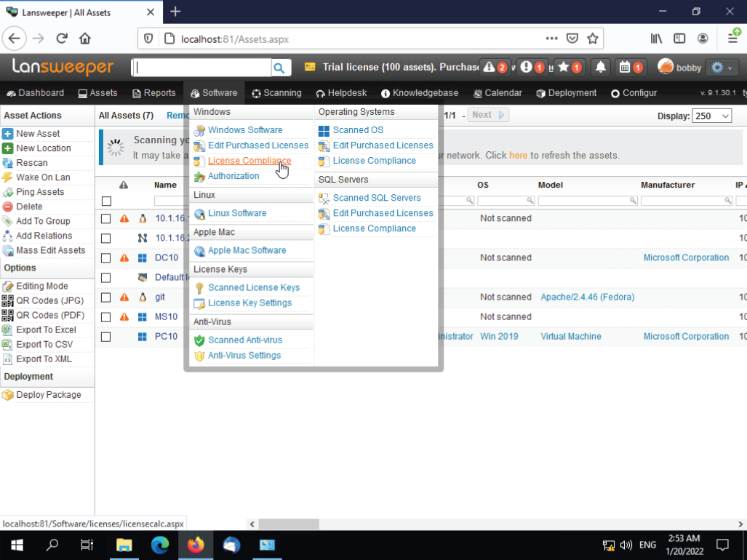The width and height of the screenshot is (747, 560).
Task: Open the Firefox application menu
Action: (x=733, y=39)
